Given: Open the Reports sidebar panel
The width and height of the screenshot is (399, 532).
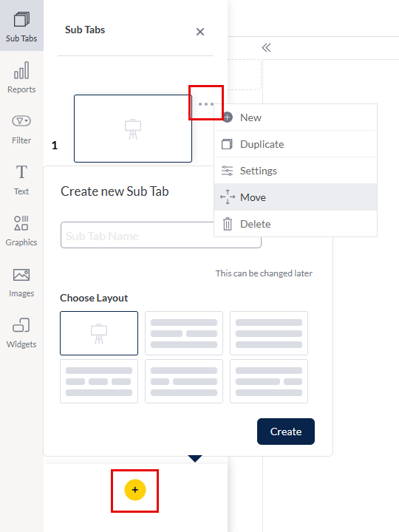Looking at the screenshot, I should [21, 78].
